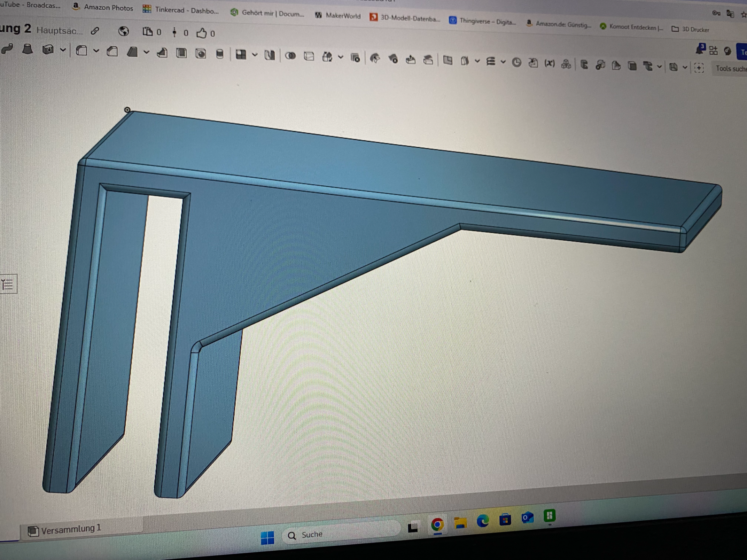Select the Chamfer tool
Image resolution: width=747 pixels, height=560 pixels.
(x=112, y=51)
